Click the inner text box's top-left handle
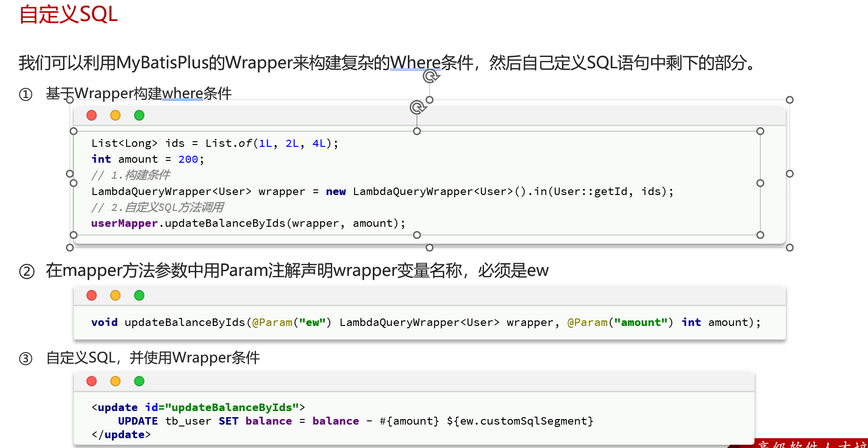The image size is (868, 448). (x=73, y=131)
